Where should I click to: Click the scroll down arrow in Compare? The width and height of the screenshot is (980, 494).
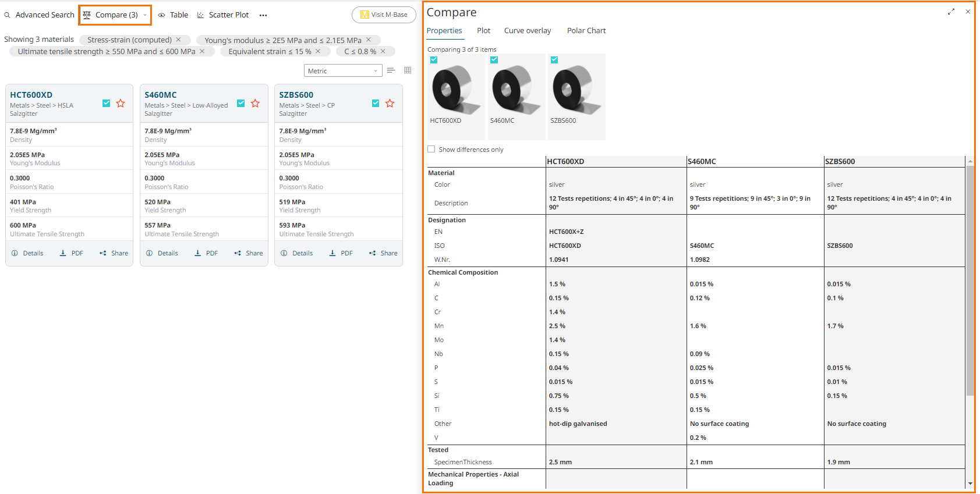(x=970, y=484)
